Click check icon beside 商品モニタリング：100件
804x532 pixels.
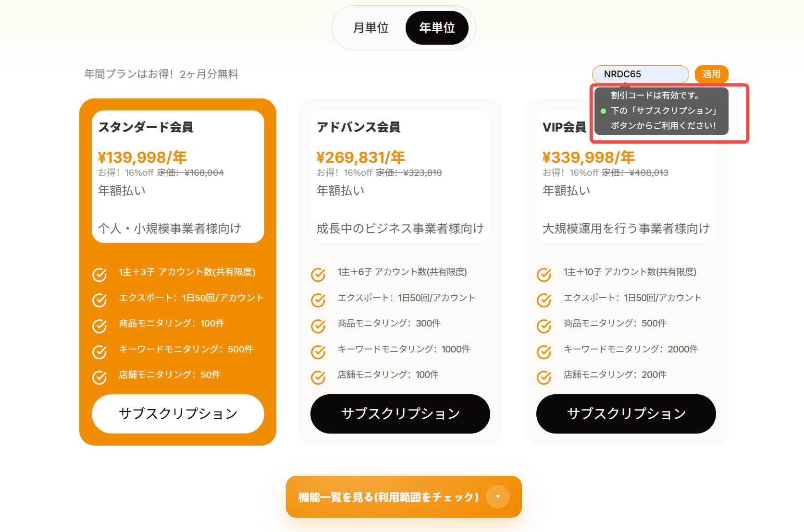pyautogui.click(x=99, y=326)
